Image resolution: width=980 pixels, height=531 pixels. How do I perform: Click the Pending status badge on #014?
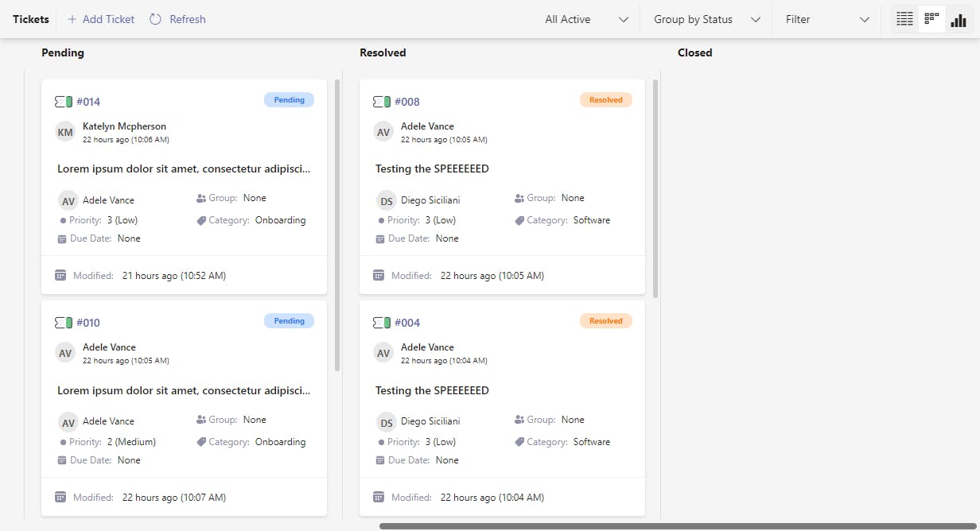coord(289,100)
